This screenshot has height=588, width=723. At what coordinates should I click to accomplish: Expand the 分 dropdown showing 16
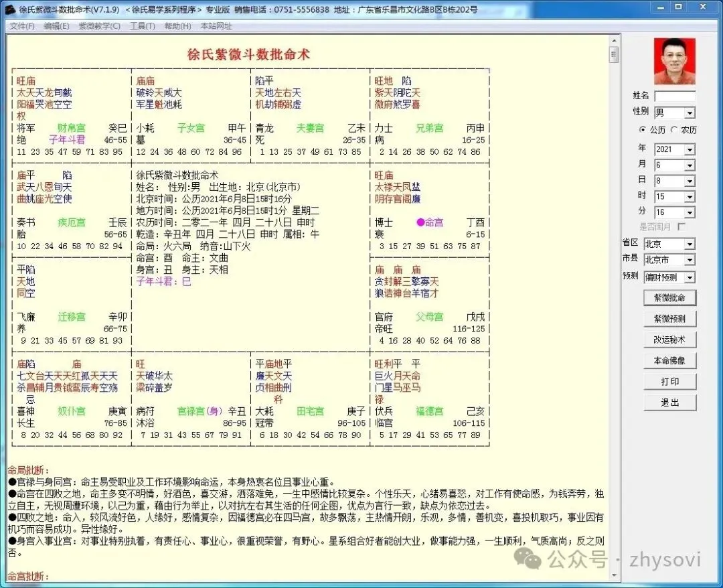click(x=690, y=212)
